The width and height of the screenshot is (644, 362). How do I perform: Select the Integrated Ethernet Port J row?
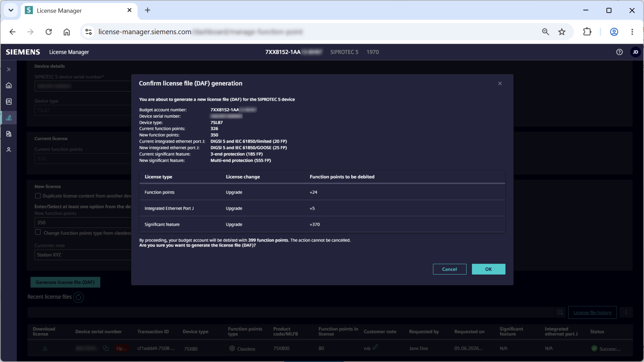[322, 208]
